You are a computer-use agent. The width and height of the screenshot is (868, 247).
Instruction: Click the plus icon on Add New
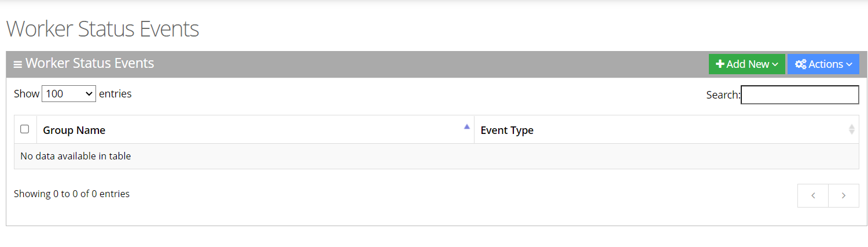coord(720,64)
